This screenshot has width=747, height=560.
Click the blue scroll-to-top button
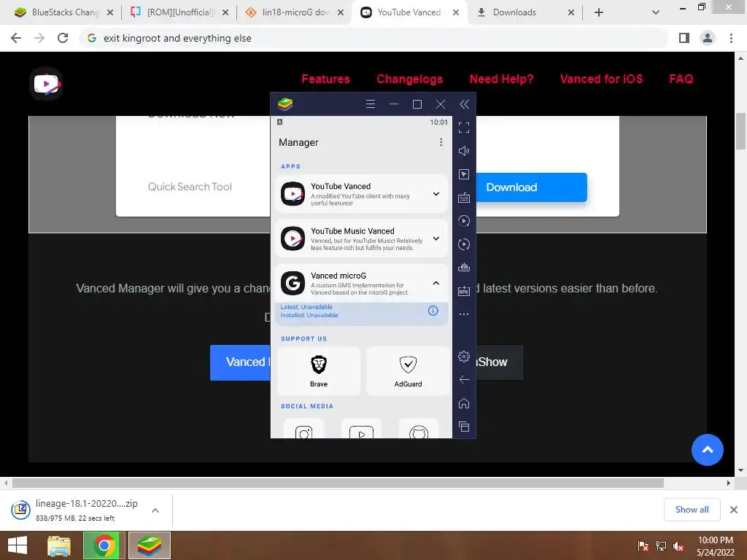[708, 449]
